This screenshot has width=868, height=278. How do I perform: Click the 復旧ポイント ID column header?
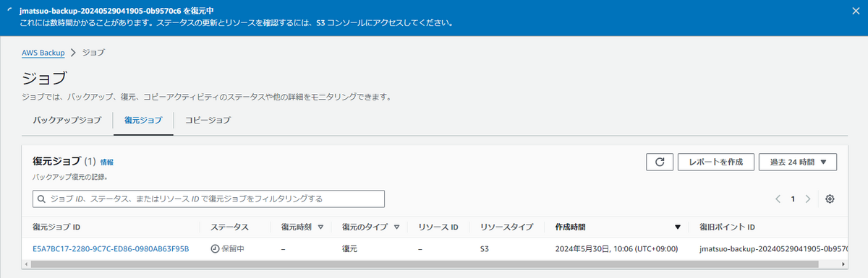(728, 227)
